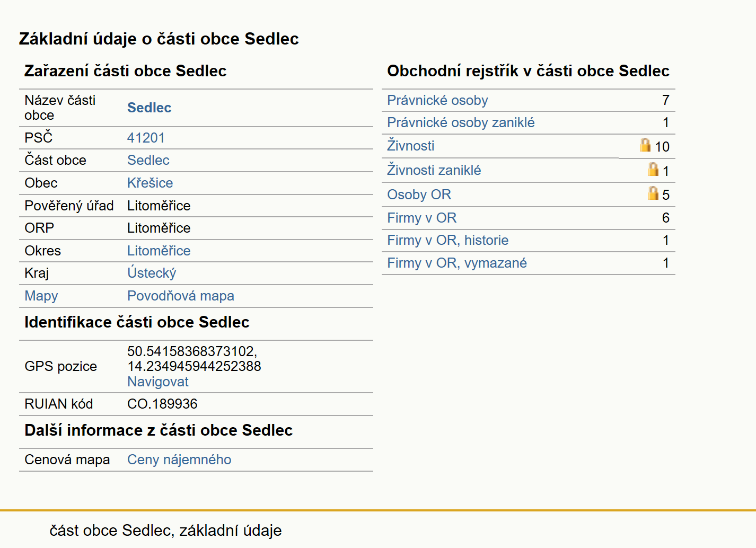The width and height of the screenshot is (756, 548).
Task: Open postal code 41201 link
Action: [x=146, y=138]
